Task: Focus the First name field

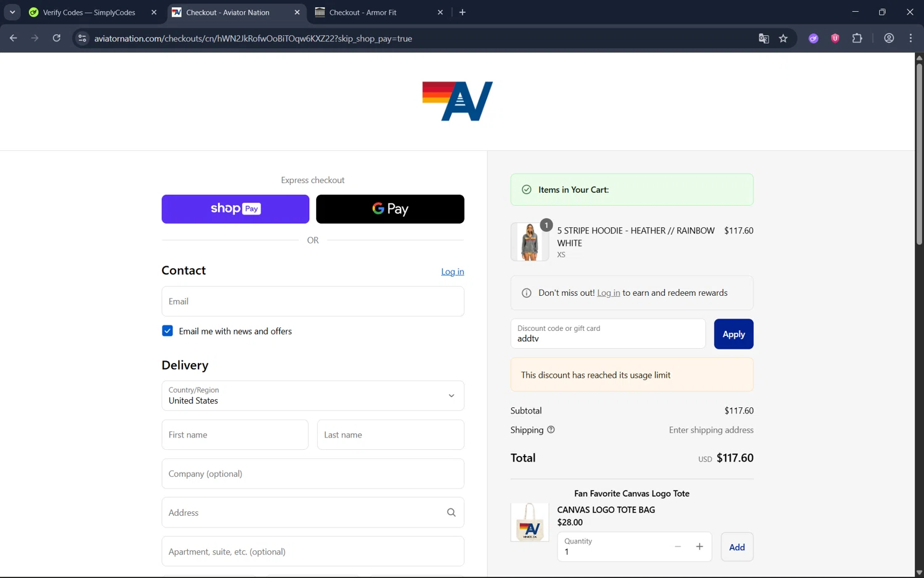Action: 235,435
